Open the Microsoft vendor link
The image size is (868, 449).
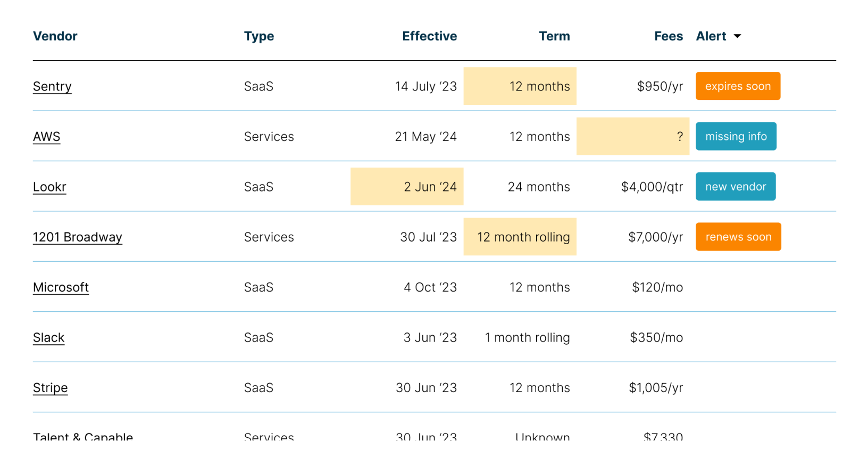pos(61,287)
